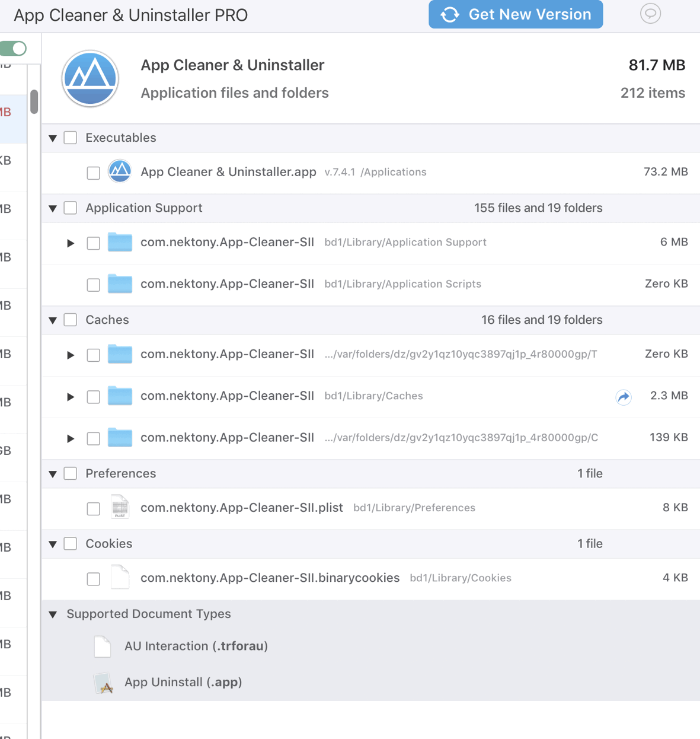
Task: Click the binarycookies file icon under Cookies
Action: (x=120, y=578)
